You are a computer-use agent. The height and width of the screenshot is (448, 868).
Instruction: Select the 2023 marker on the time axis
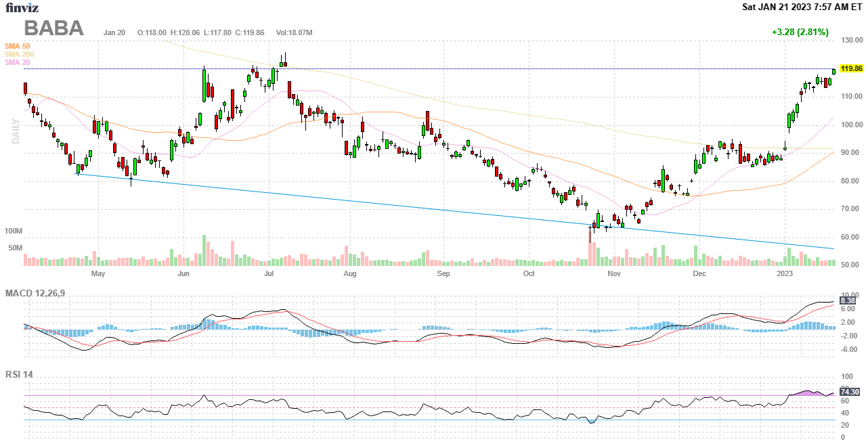click(785, 274)
